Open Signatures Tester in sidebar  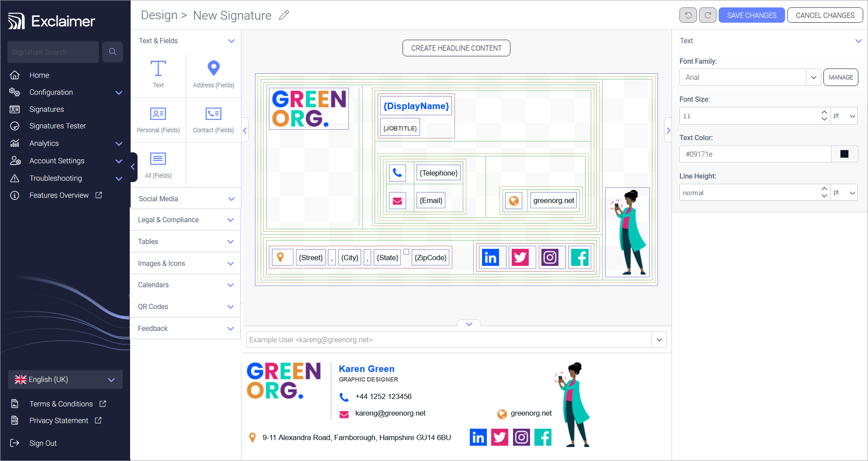tap(58, 126)
